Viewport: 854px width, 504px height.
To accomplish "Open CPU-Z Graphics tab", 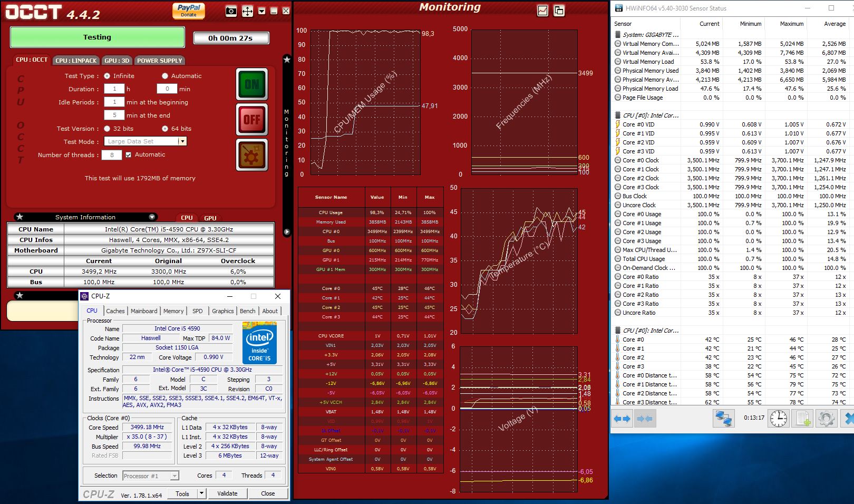I will click(x=223, y=311).
